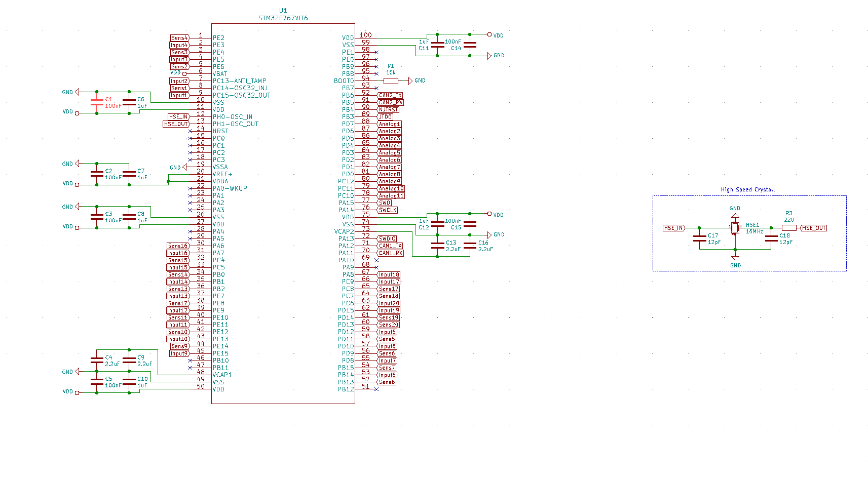
Task: Select HSE_OUT label in crystal box
Action: pos(814,228)
